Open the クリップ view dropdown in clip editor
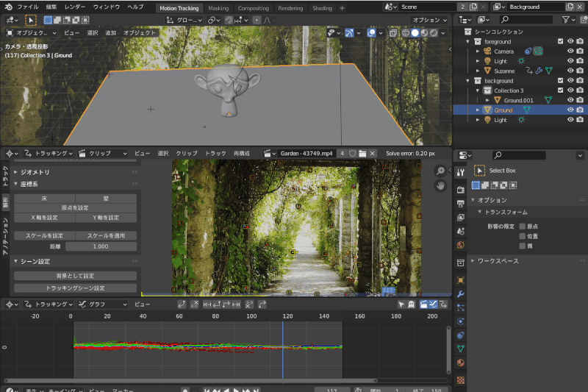 tap(103, 154)
